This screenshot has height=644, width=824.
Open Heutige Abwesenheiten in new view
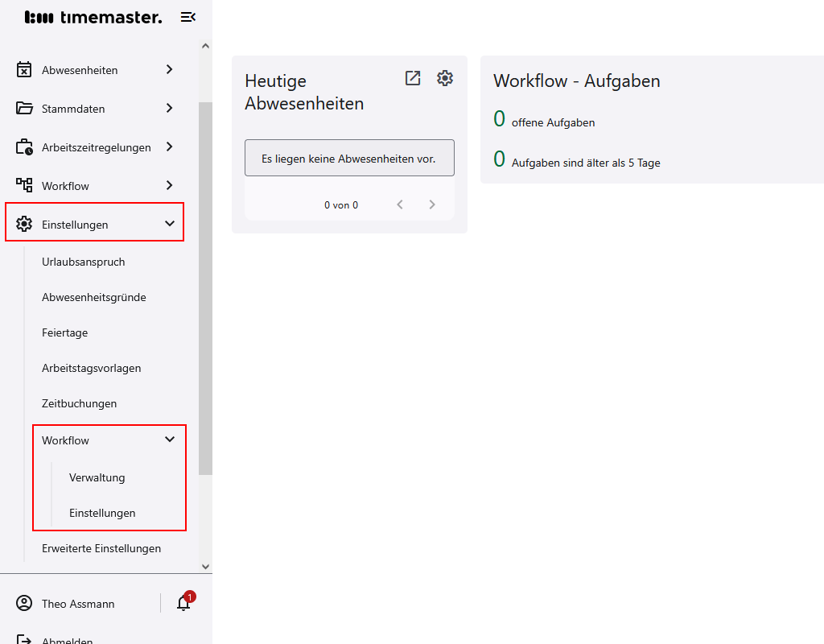[x=412, y=78]
